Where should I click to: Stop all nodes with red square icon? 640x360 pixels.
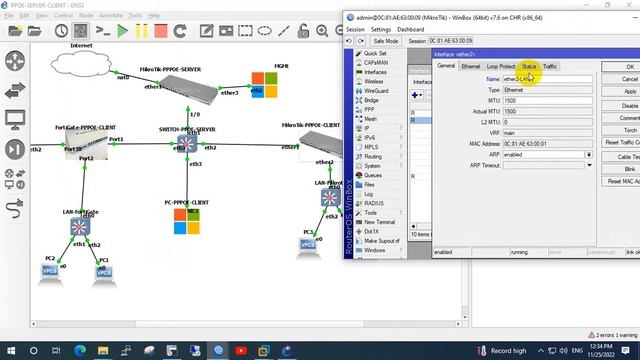pyautogui.click(x=161, y=31)
